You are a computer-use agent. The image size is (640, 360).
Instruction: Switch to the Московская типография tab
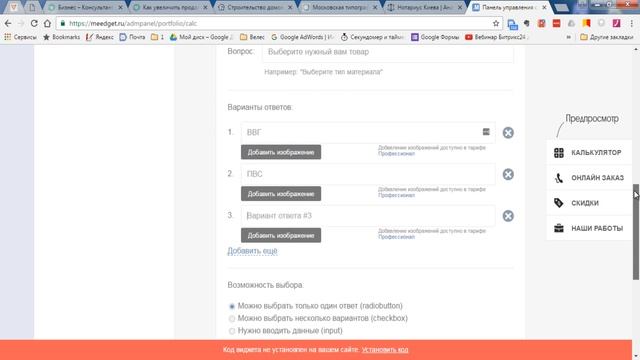tap(340, 7)
